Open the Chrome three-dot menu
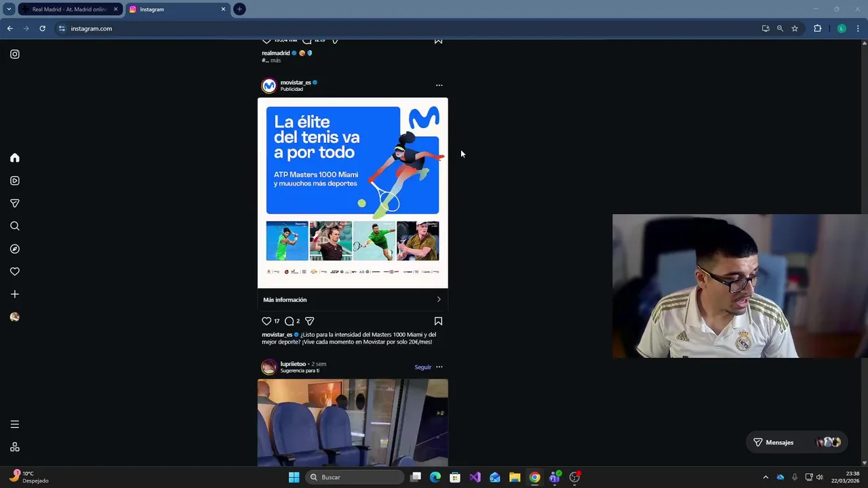The width and height of the screenshot is (868, 488). 858,28
